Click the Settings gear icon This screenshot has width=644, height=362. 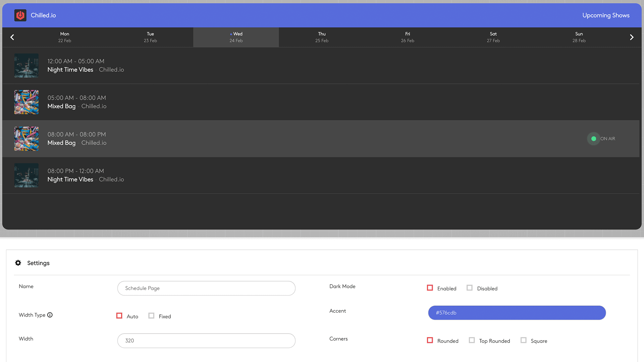(x=18, y=263)
